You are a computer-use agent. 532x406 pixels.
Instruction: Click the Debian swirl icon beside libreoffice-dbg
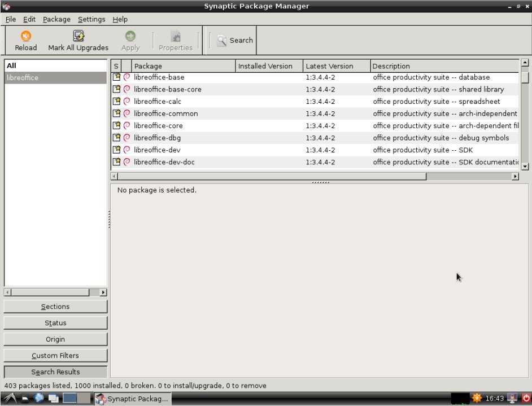pyautogui.click(x=127, y=138)
